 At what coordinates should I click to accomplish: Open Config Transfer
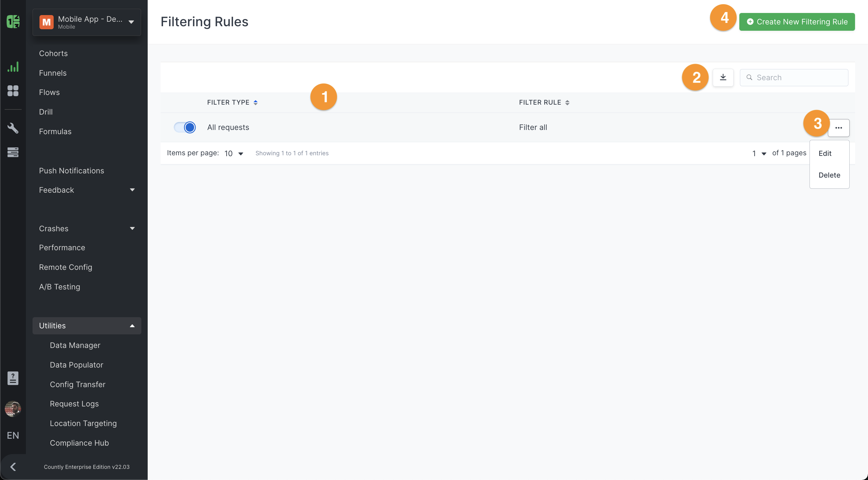tap(77, 384)
